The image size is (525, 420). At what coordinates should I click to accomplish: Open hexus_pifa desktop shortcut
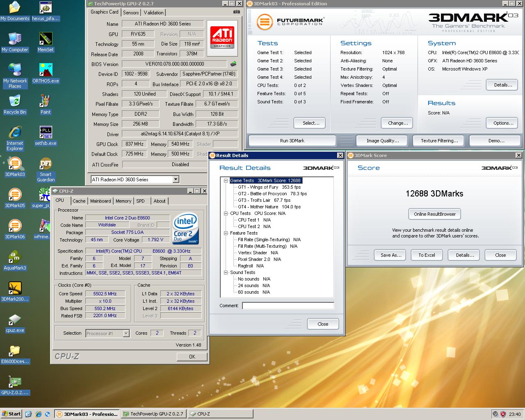(x=46, y=11)
